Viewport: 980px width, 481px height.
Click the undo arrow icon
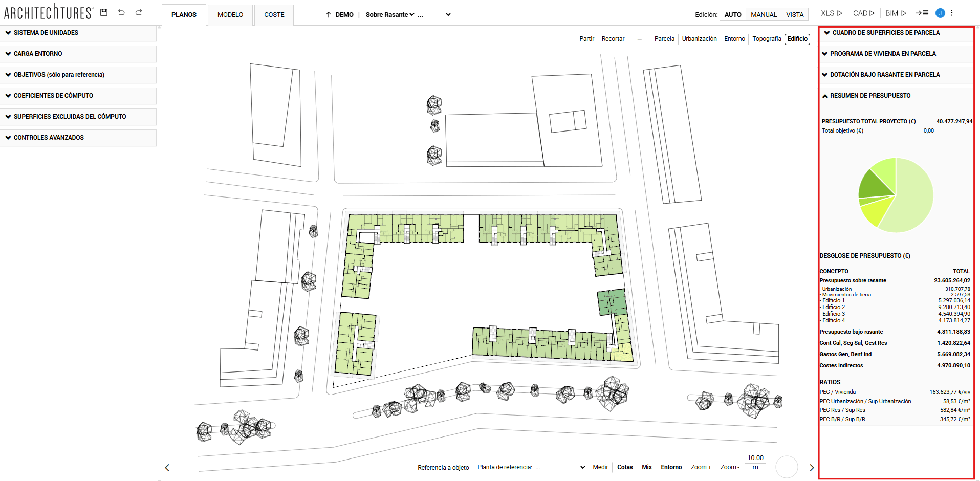(x=121, y=12)
